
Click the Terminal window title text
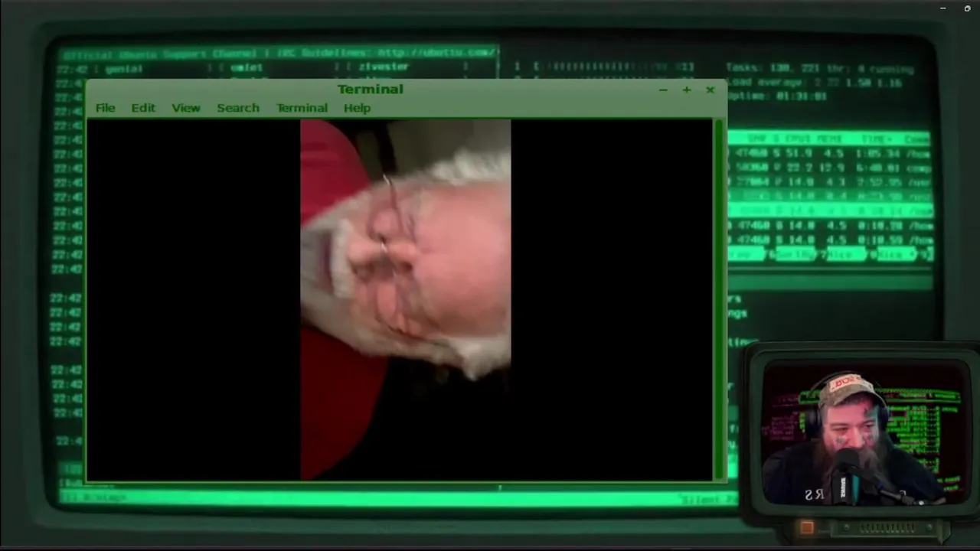[371, 90]
